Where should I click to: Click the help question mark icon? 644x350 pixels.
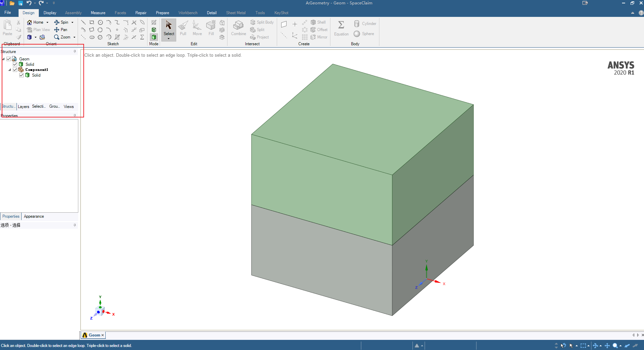pos(641,13)
